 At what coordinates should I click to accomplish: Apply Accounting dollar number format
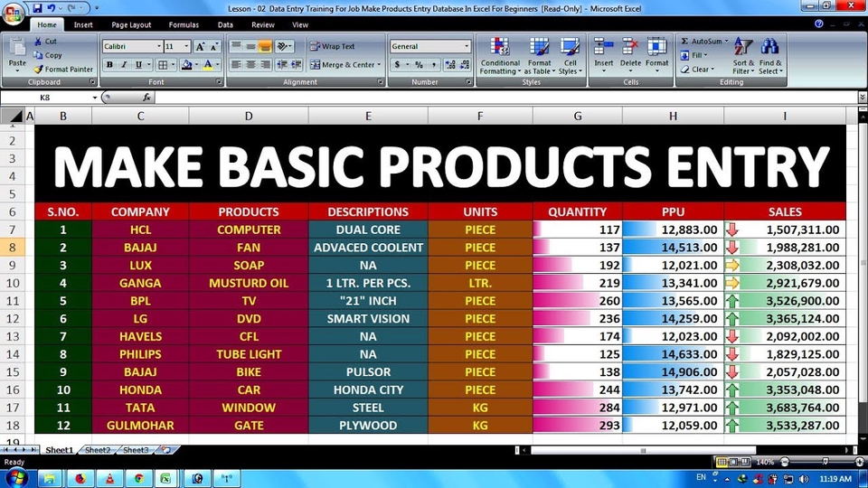[x=398, y=65]
